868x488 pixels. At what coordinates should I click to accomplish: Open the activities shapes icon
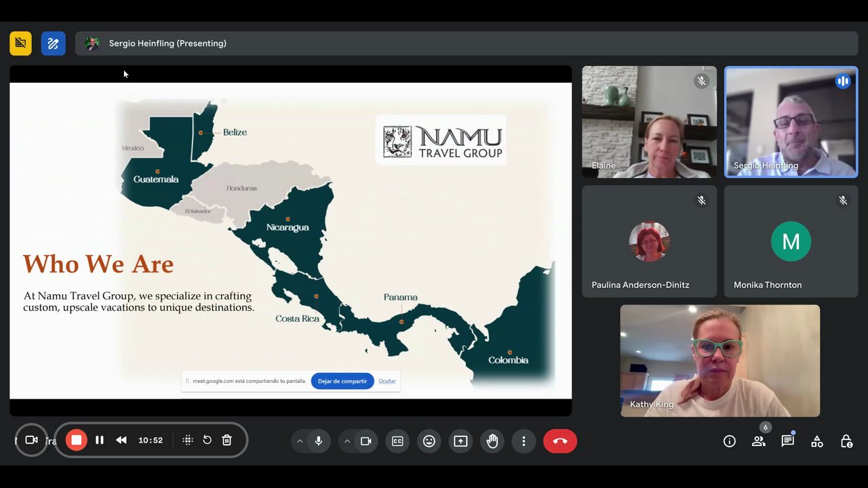pos(817,441)
